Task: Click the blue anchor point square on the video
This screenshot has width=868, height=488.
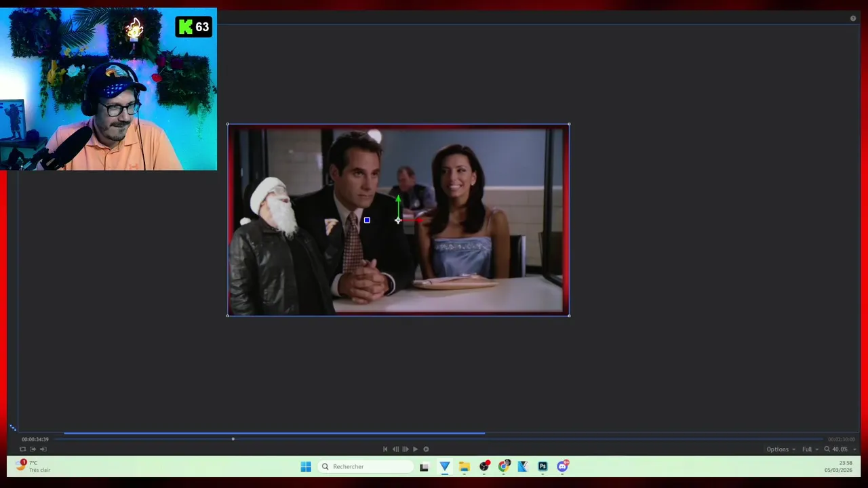Action: tap(367, 220)
